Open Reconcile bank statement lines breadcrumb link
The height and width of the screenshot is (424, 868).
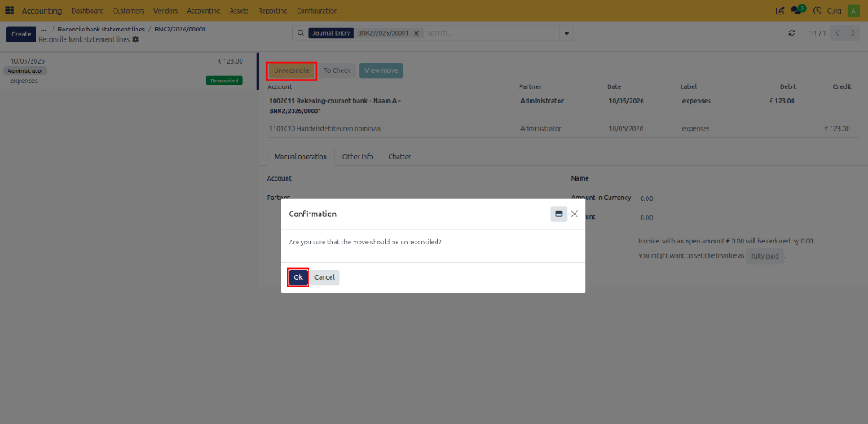(102, 29)
